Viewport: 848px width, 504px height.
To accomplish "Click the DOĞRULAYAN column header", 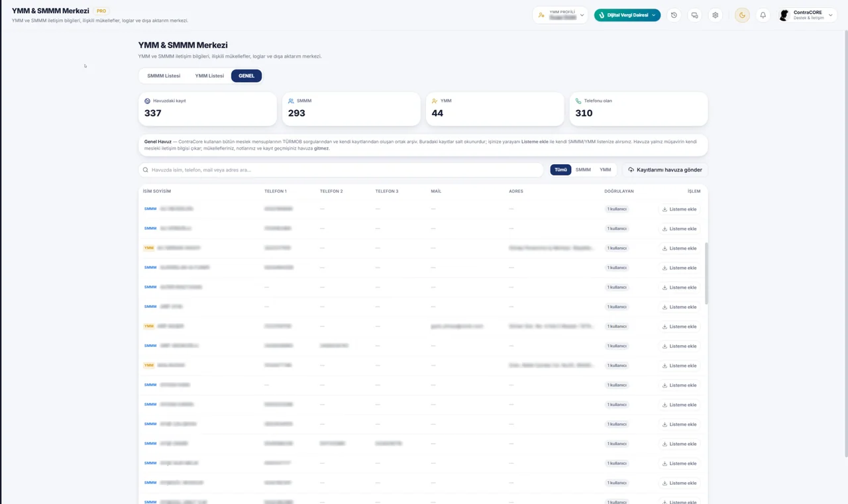I will click(619, 191).
